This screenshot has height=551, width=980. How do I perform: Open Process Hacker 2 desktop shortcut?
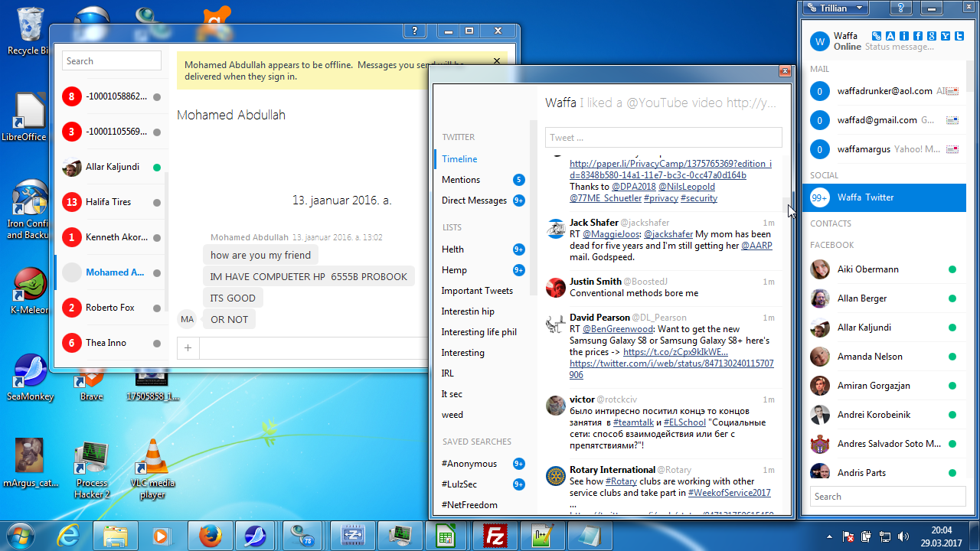(92, 468)
